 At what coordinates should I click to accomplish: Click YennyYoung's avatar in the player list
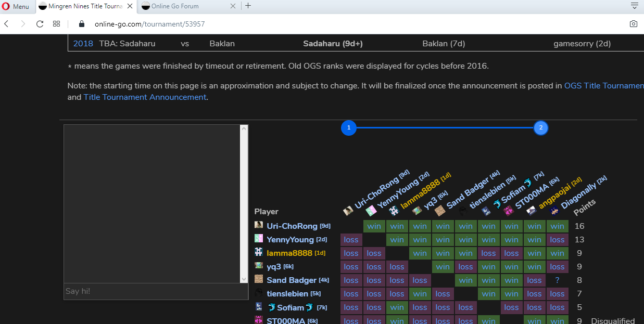click(x=259, y=239)
